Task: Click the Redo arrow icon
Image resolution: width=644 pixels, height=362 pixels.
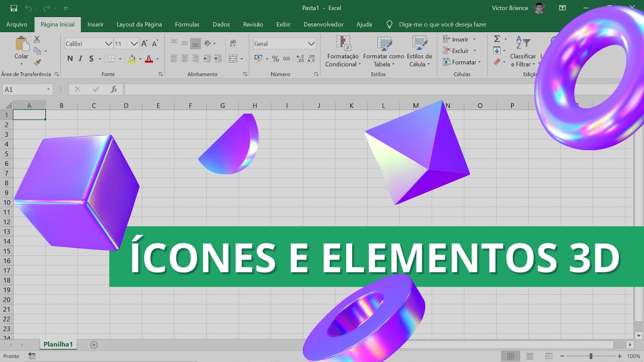Action: pos(47,8)
